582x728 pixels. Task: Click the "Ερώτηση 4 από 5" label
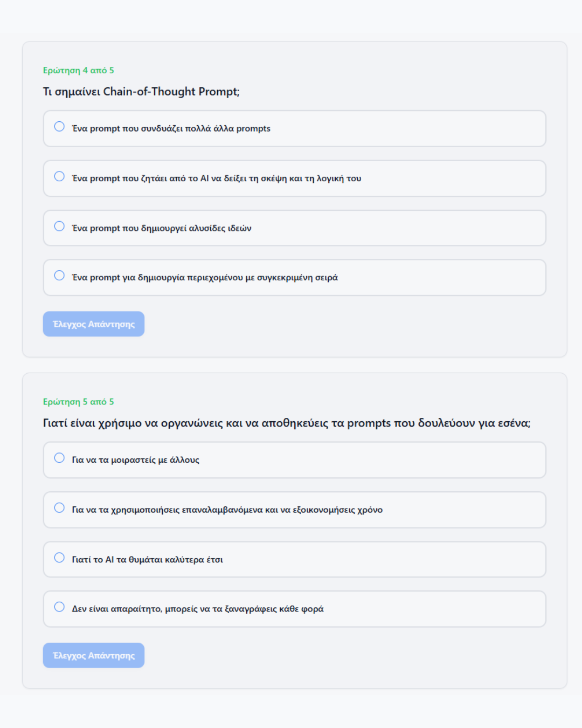click(x=79, y=71)
